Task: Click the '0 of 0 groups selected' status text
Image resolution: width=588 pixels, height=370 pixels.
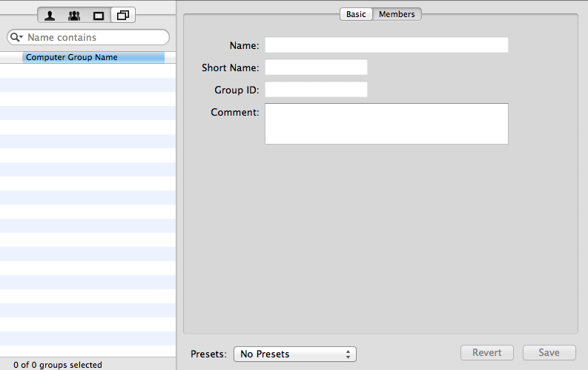Action: point(58,365)
